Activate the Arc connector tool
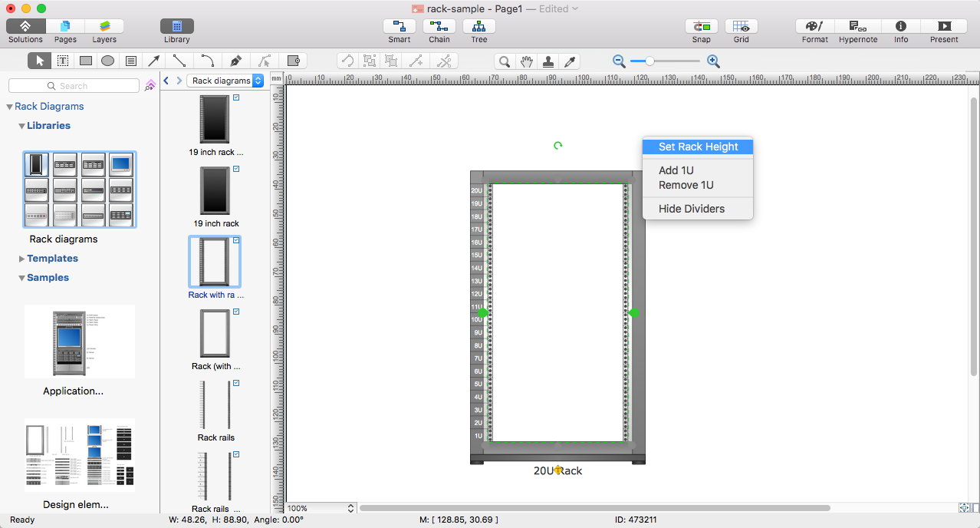 [x=207, y=61]
